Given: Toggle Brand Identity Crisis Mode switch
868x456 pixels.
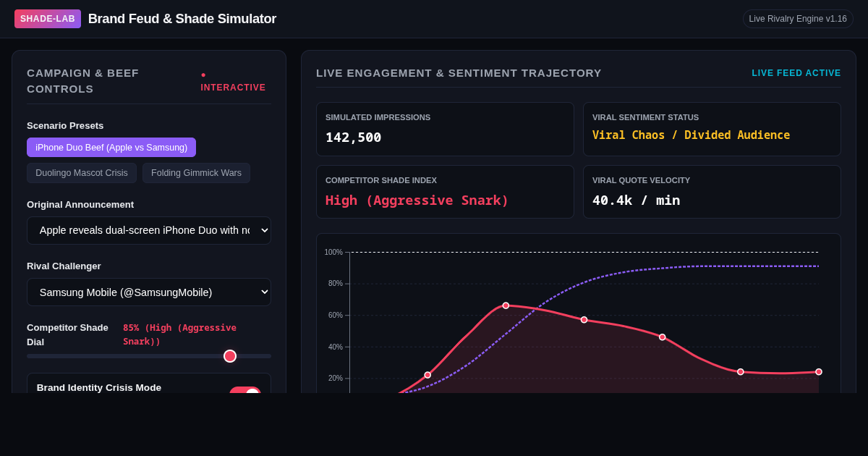Looking at the screenshot, I should pyautogui.click(x=245, y=390).
